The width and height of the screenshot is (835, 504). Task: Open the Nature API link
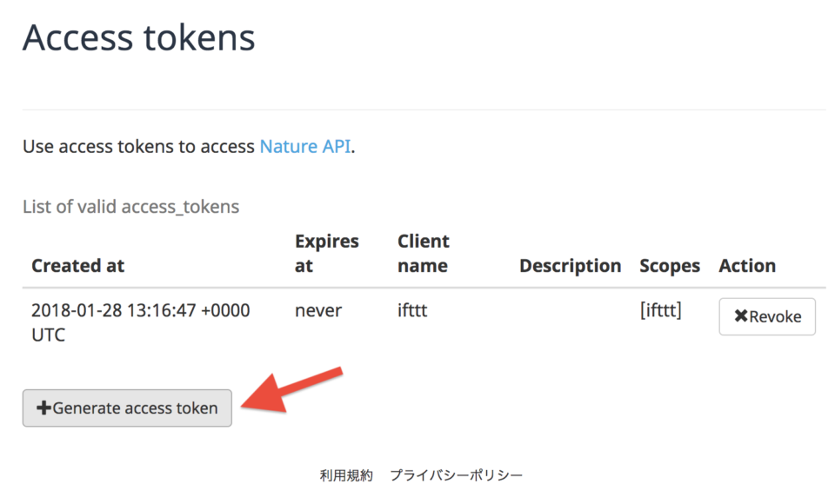(x=305, y=146)
